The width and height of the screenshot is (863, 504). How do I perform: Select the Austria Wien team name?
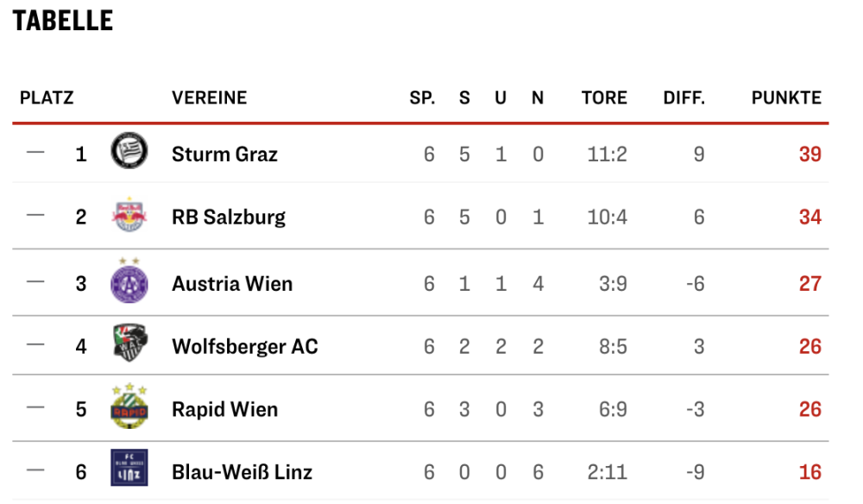tap(231, 283)
